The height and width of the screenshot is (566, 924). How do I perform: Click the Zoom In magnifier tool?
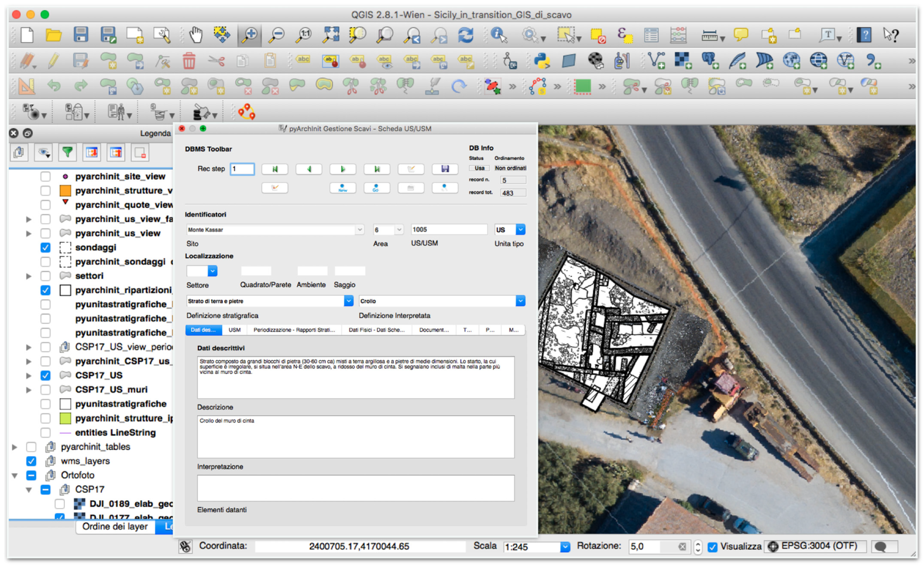[249, 35]
